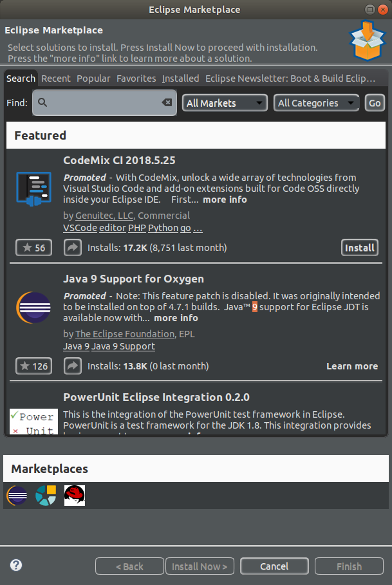Select the Red Hat marketplace catalog icon
The image size is (392, 585).
(75, 496)
